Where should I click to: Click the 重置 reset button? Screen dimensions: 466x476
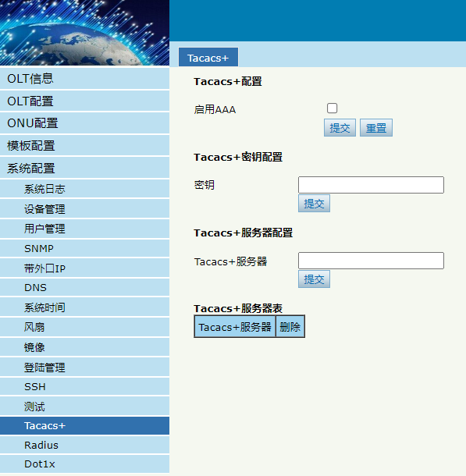click(375, 128)
